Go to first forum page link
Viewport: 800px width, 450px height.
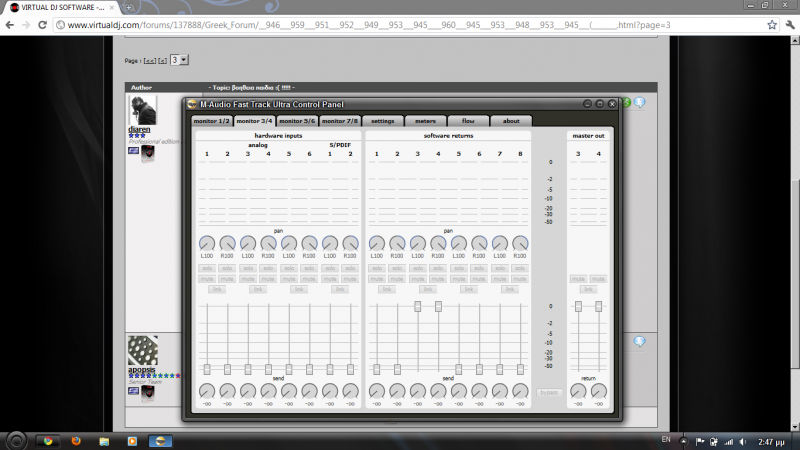click(149, 61)
